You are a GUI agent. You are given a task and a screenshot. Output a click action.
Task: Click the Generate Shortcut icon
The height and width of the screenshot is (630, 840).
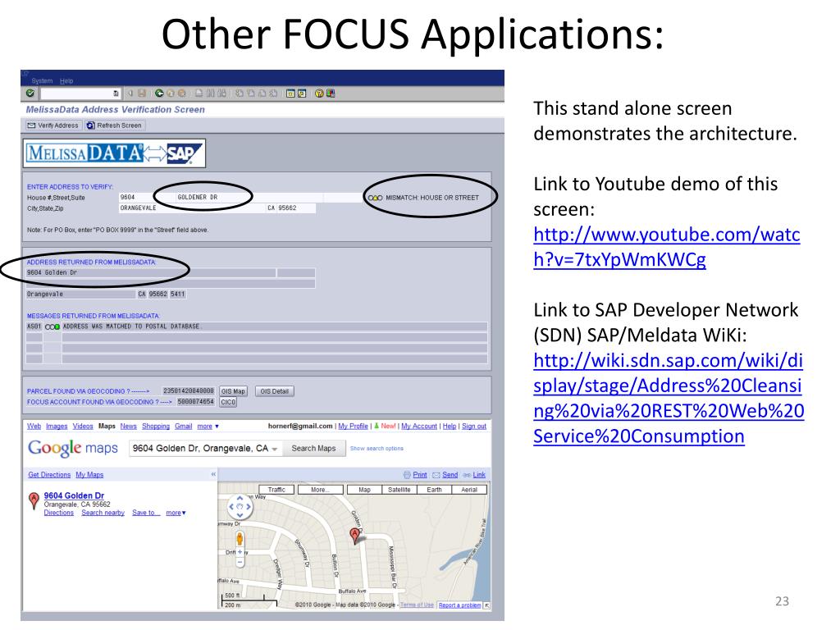pyautogui.click(x=302, y=94)
